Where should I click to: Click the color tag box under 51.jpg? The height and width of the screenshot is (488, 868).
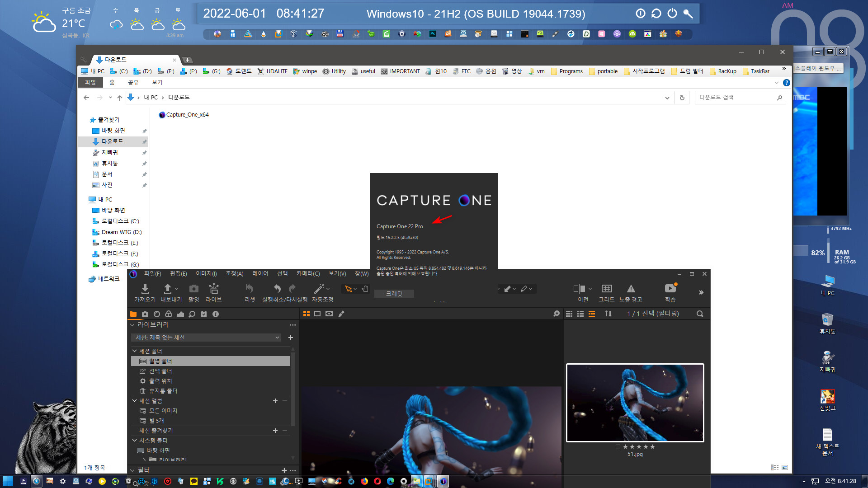point(618,447)
